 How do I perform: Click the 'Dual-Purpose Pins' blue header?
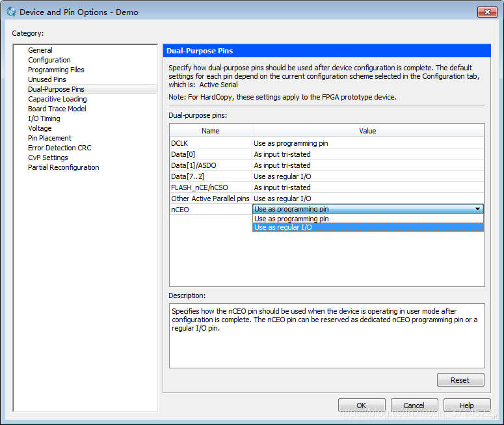tap(327, 51)
